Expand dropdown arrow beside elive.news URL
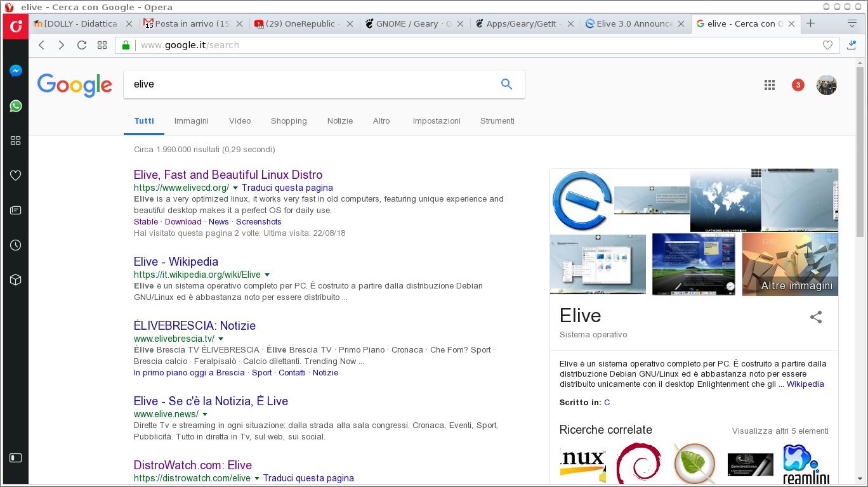The width and height of the screenshot is (868, 487). [205, 415]
